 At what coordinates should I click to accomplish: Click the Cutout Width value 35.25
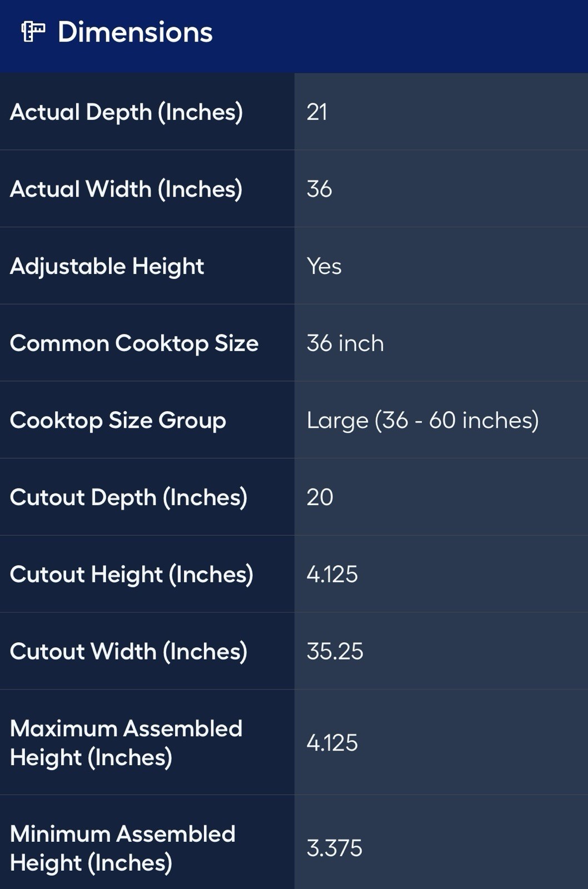click(335, 651)
